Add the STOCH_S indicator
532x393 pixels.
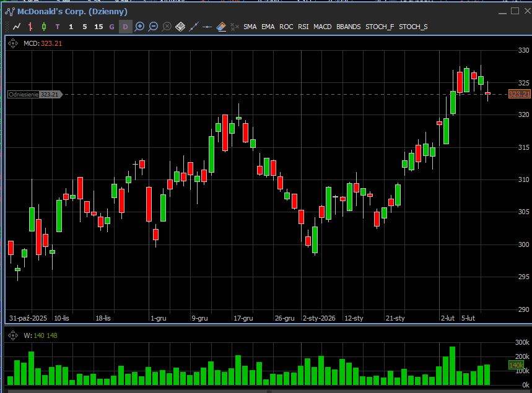click(x=413, y=27)
